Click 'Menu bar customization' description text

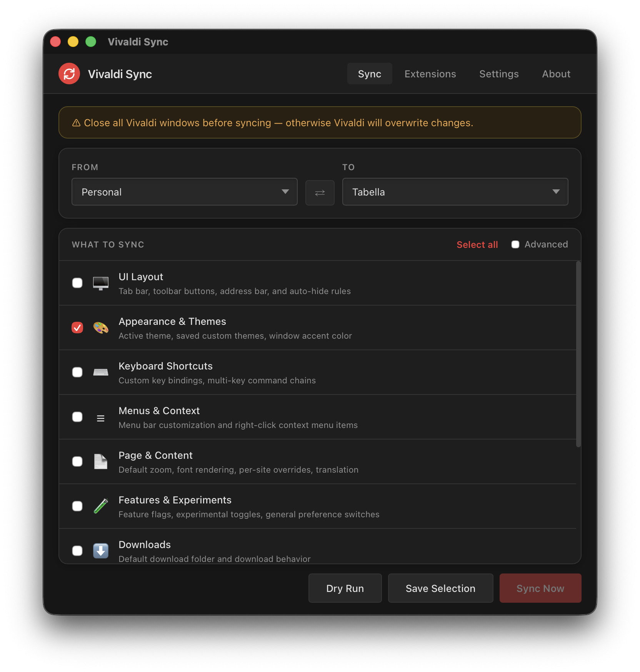238,425
